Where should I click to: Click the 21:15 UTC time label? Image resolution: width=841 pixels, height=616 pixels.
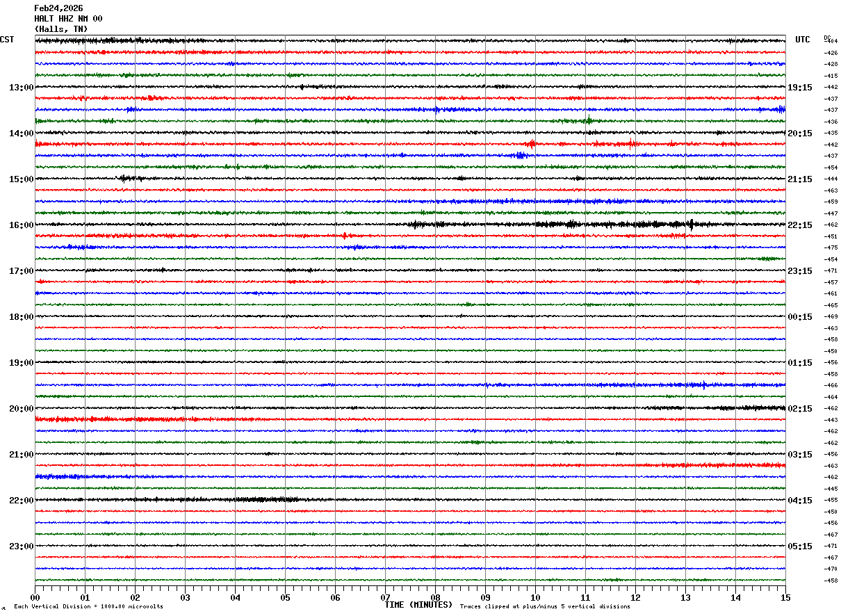click(800, 179)
